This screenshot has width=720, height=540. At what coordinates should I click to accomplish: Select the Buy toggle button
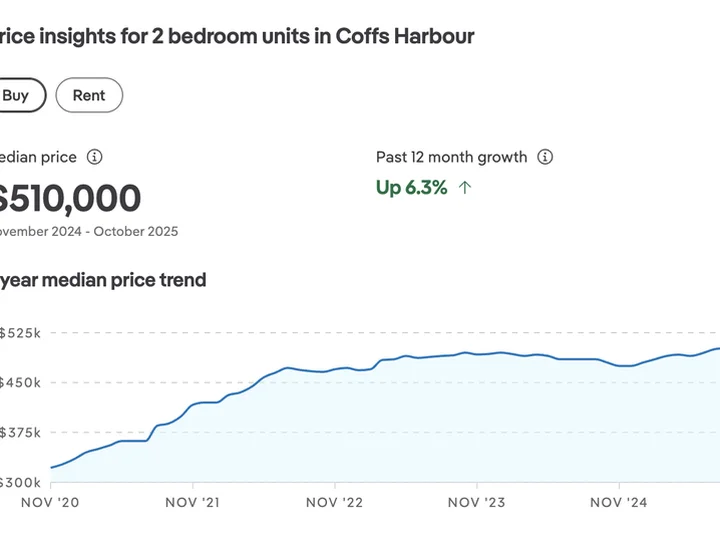point(17,95)
